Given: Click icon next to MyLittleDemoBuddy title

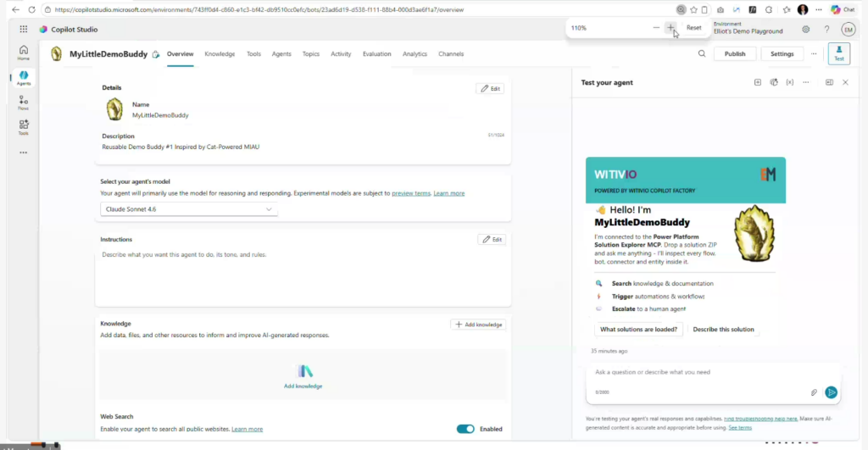Looking at the screenshot, I should pos(156,54).
